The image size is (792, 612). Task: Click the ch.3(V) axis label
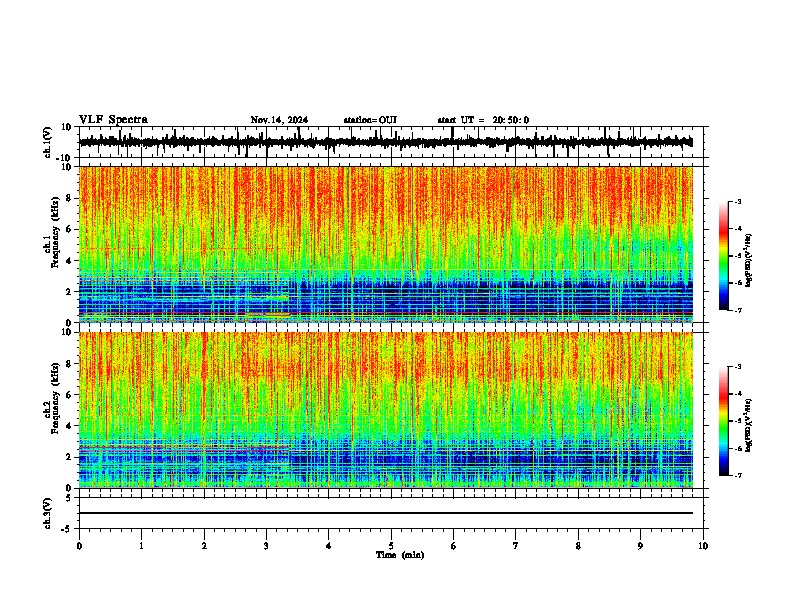[x=48, y=514]
